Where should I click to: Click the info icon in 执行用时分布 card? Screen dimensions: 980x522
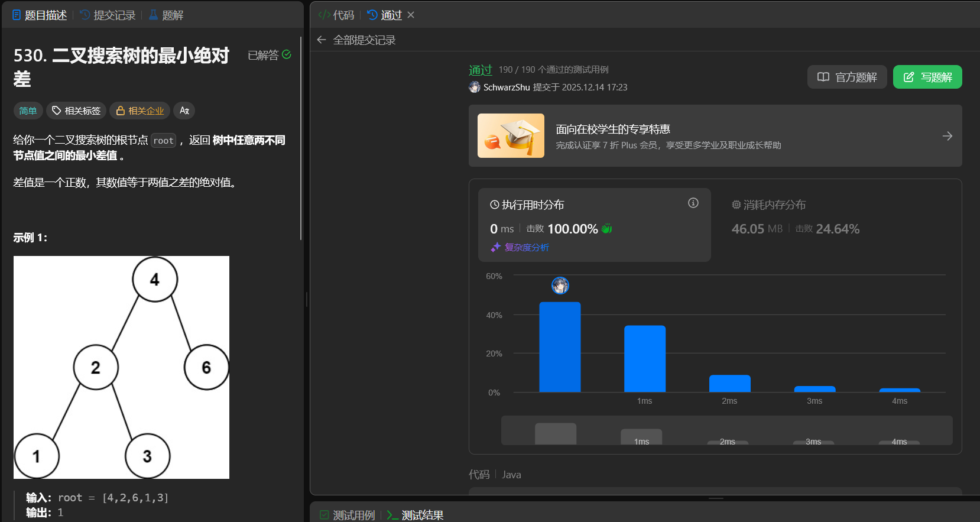click(x=693, y=203)
